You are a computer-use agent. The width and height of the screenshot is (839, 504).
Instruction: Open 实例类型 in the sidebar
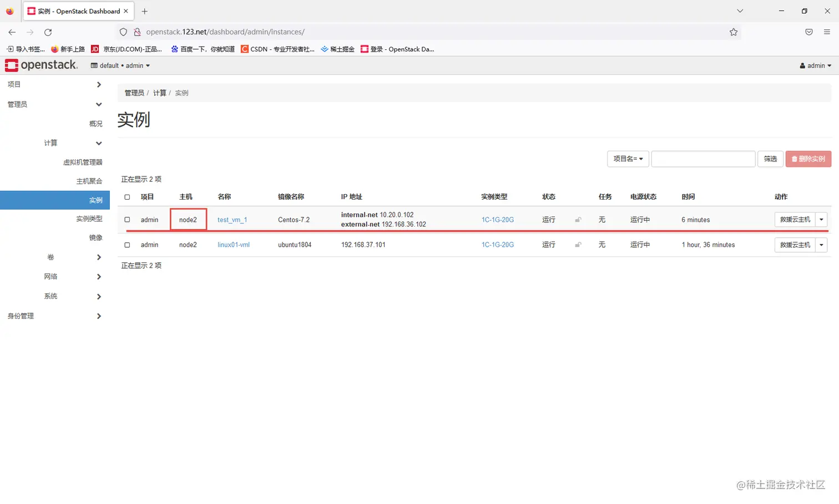[89, 219]
